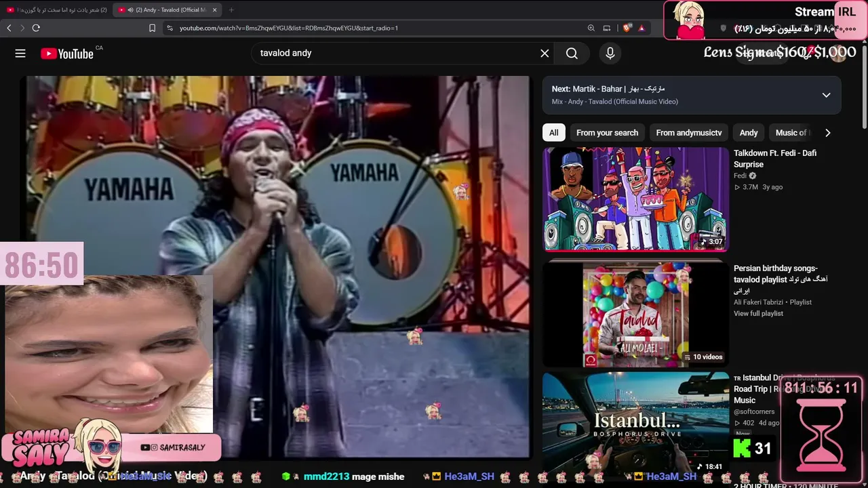The height and width of the screenshot is (488, 868).
Task: Start voice search with the microphone
Action: 610,54
